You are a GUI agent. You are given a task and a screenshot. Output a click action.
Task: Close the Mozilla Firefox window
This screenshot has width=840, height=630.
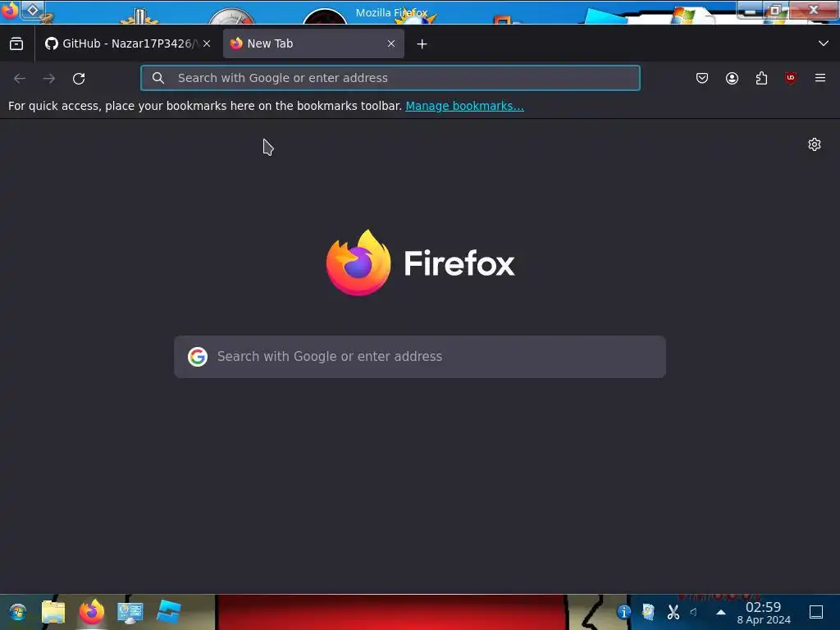(814, 10)
